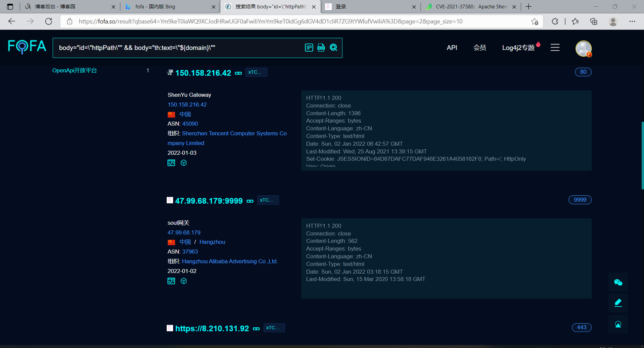This screenshot has width=644, height=348.
Task: Click the back-to-top rocket floating button
Action: [618, 324]
